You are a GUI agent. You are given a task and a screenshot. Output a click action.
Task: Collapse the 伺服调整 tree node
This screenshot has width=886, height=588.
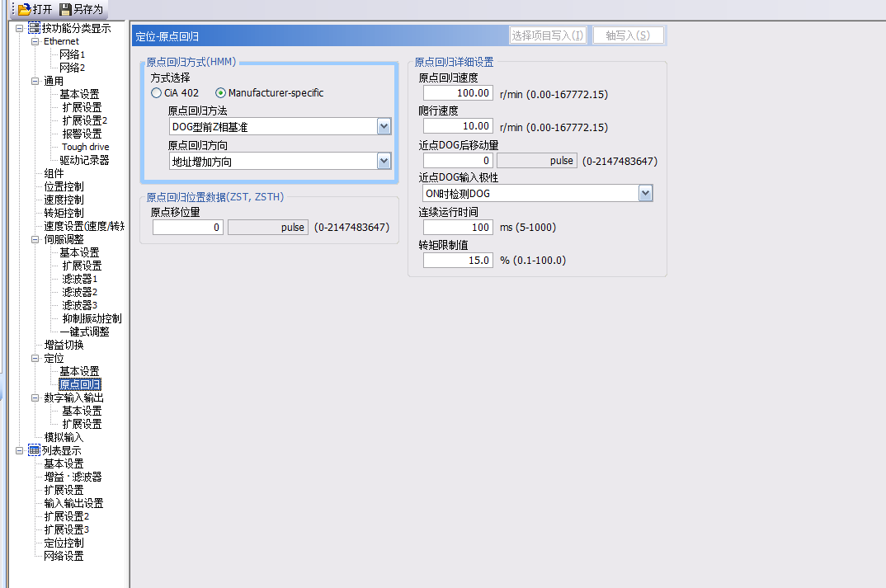[x=35, y=239]
